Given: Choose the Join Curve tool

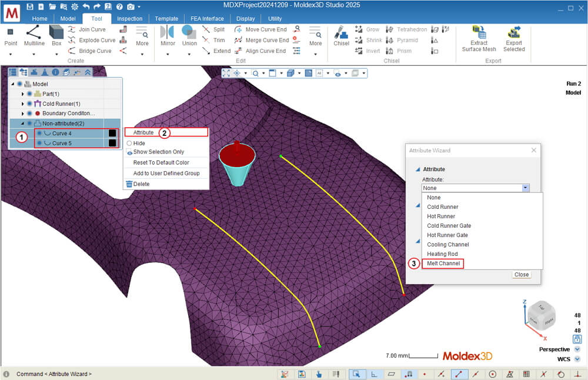Looking at the screenshot, I should coord(88,29).
